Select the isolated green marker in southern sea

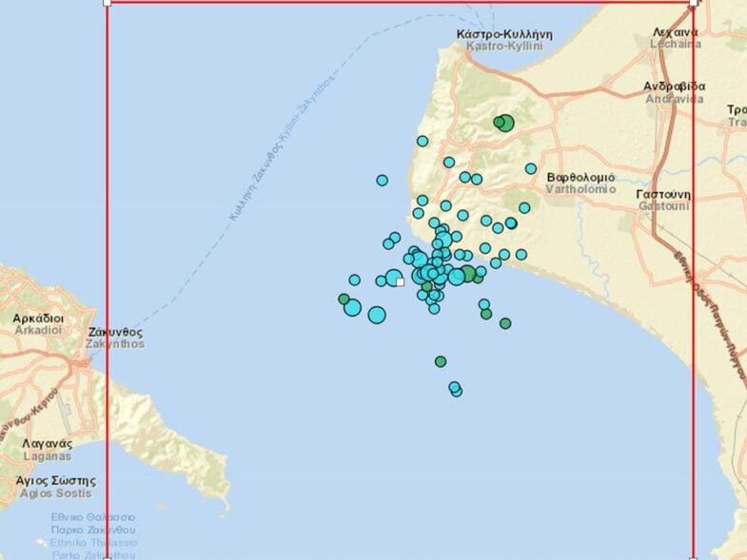pos(441,361)
